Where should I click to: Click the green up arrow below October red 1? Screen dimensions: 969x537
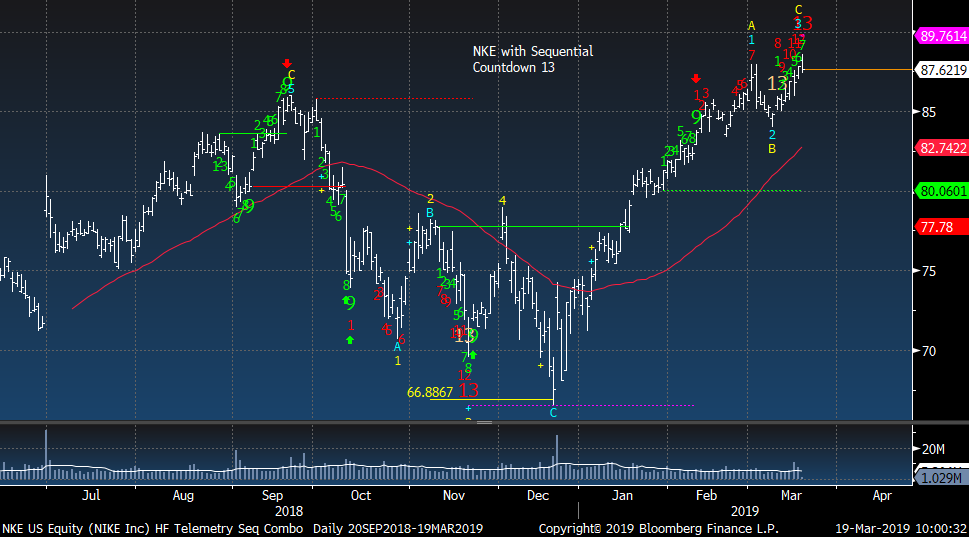(350, 340)
